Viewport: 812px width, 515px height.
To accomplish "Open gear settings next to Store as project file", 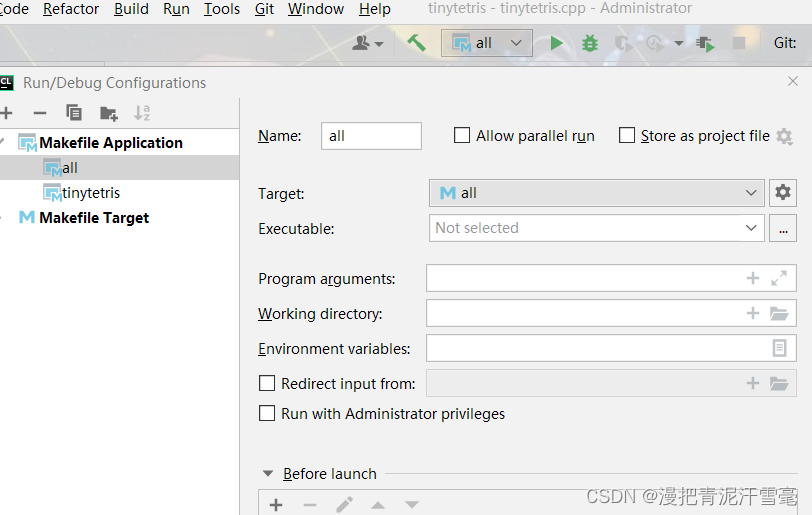I will [x=785, y=137].
